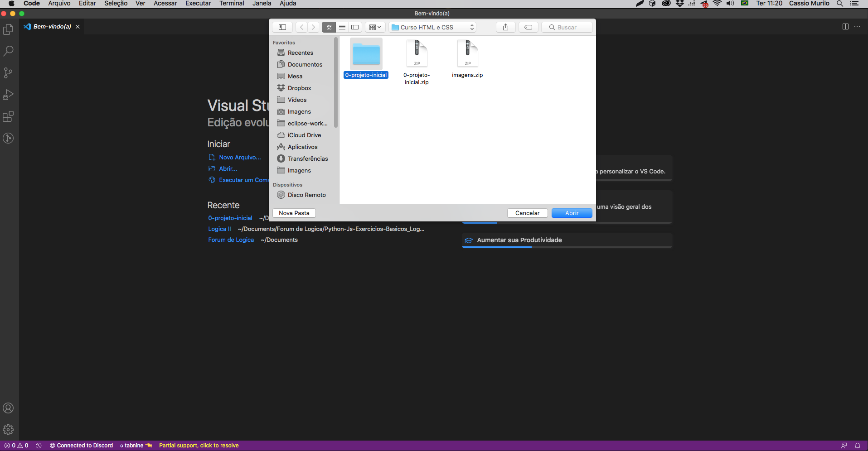
Task: Open recent Logica II link
Action: pyautogui.click(x=219, y=229)
